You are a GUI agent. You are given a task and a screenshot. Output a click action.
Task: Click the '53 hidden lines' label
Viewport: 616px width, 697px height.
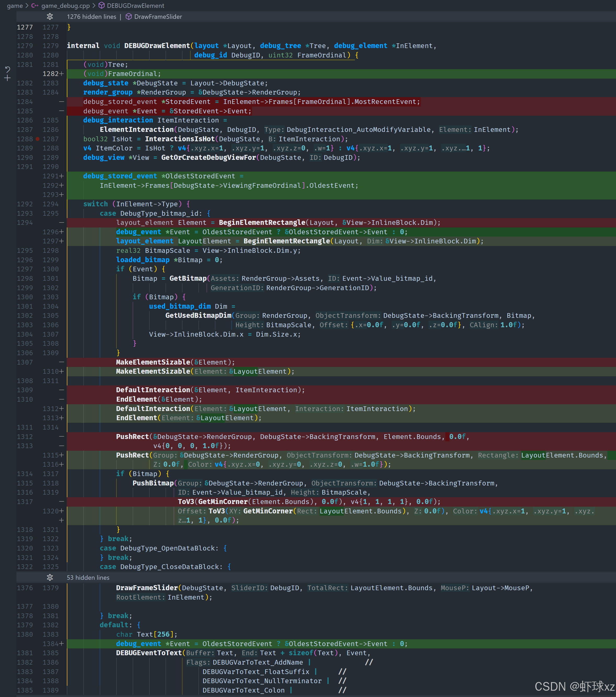click(88, 577)
